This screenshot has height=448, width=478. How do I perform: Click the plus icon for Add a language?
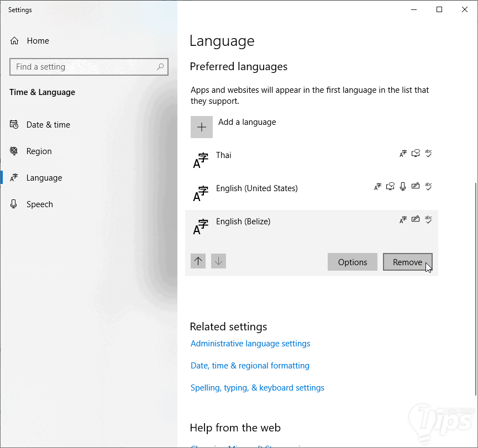tap(202, 127)
